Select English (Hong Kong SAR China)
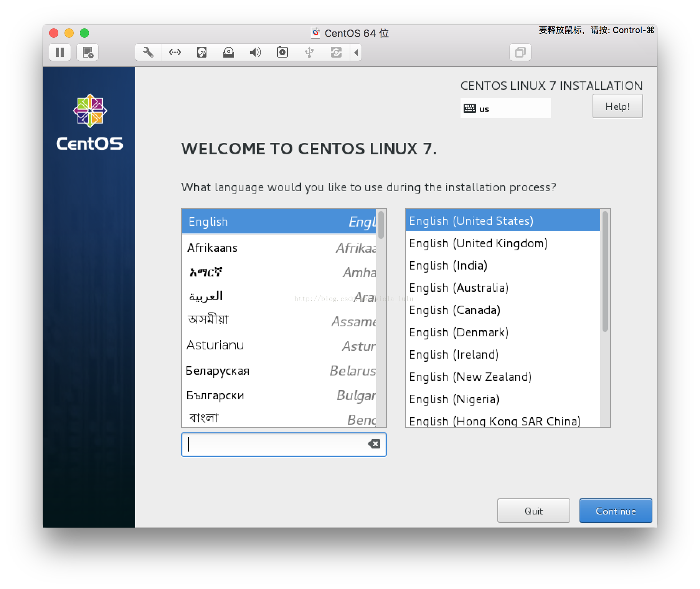The image size is (700, 589). tap(495, 421)
